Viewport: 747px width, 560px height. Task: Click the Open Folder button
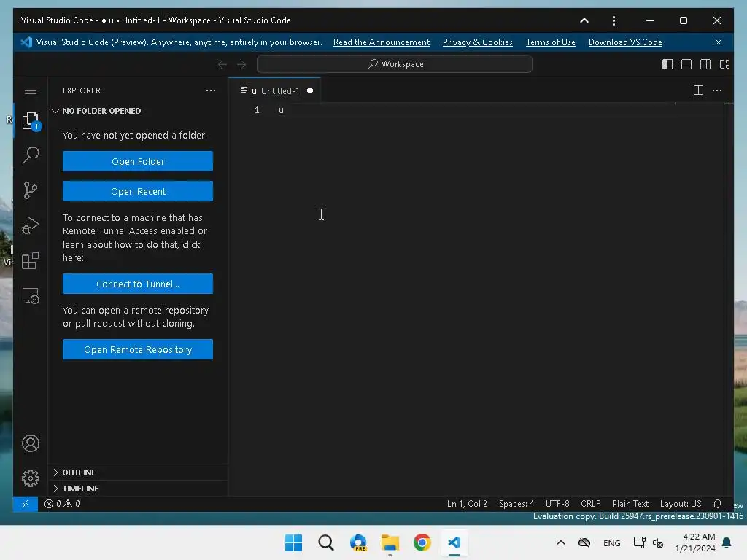point(138,161)
